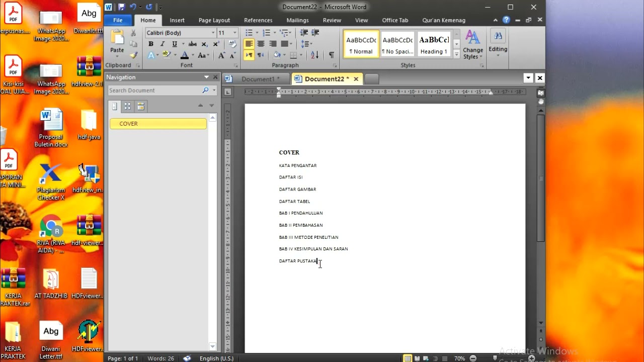
Task: Open the Change Styles dropdown
Action: point(472,45)
